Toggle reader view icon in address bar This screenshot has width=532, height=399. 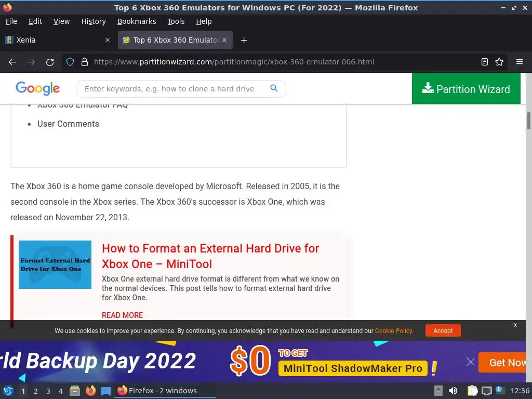485,62
